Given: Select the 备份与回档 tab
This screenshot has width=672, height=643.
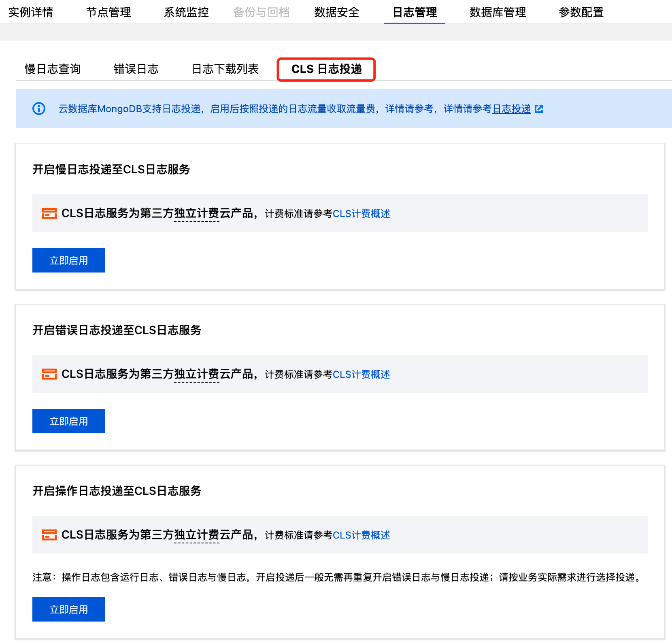Looking at the screenshot, I should pos(262,12).
